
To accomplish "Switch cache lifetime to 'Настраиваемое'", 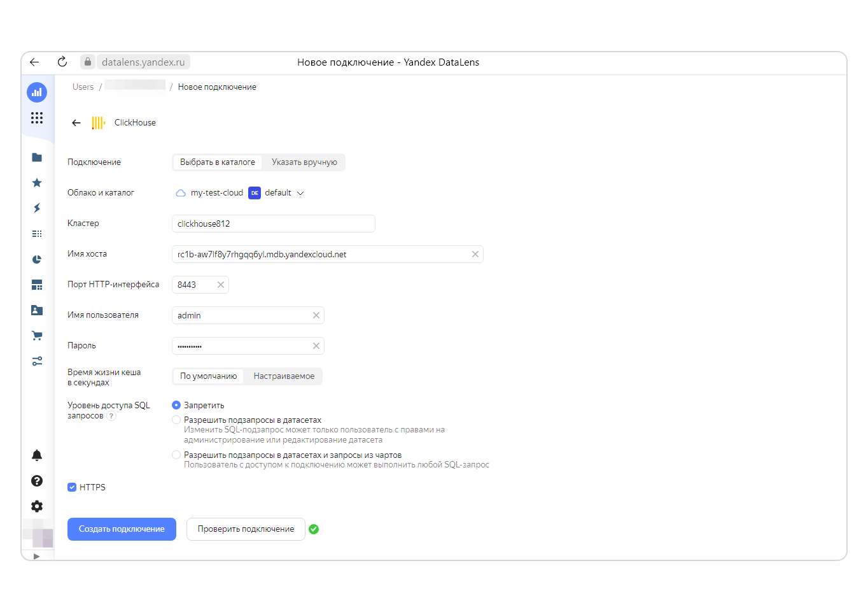I will [284, 376].
